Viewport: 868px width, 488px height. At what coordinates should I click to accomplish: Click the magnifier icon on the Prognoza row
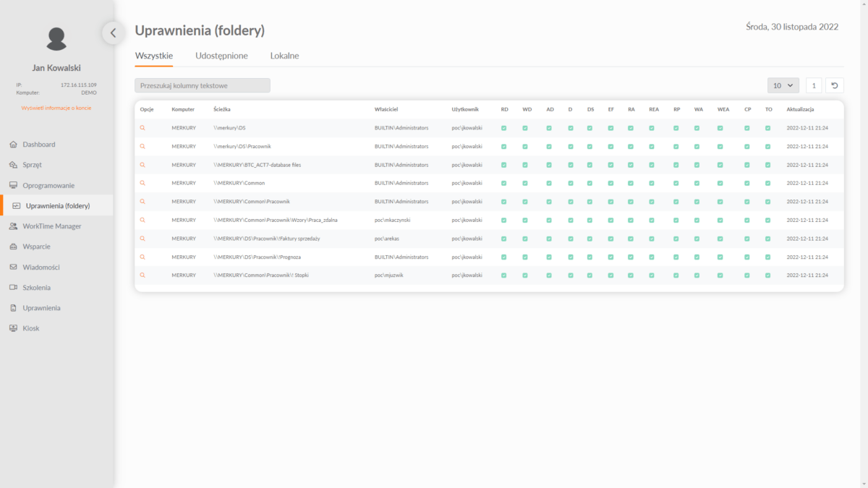(x=143, y=257)
